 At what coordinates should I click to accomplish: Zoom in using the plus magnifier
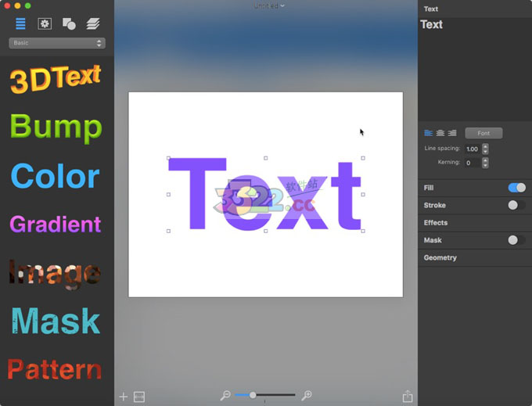pyautogui.click(x=307, y=395)
